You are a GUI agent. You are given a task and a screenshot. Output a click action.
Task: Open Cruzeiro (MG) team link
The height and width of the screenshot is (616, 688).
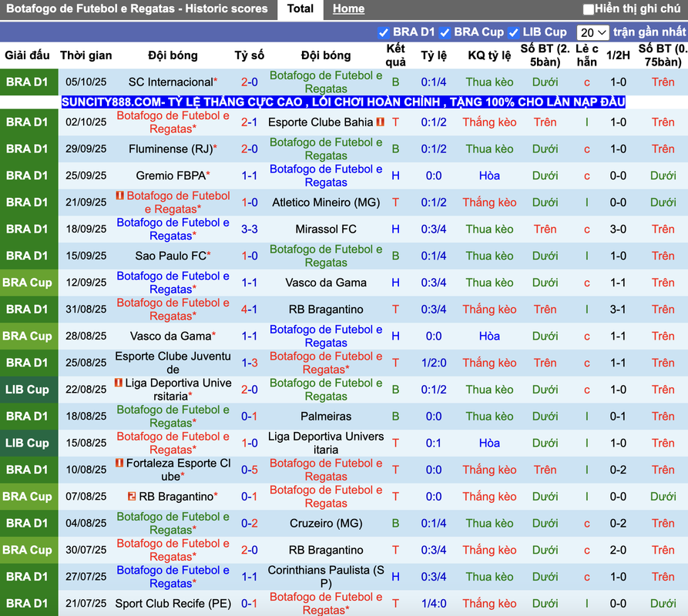pos(326,524)
